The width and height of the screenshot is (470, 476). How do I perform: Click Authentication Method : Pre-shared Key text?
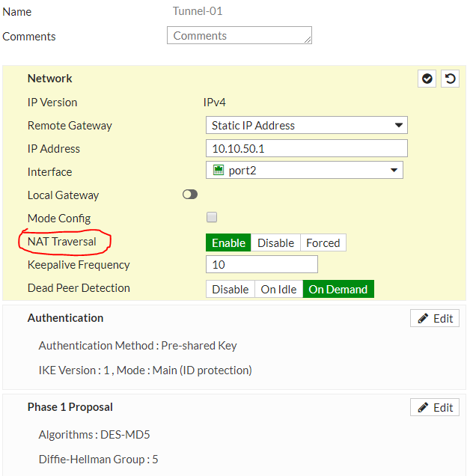pyautogui.click(x=138, y=346)
